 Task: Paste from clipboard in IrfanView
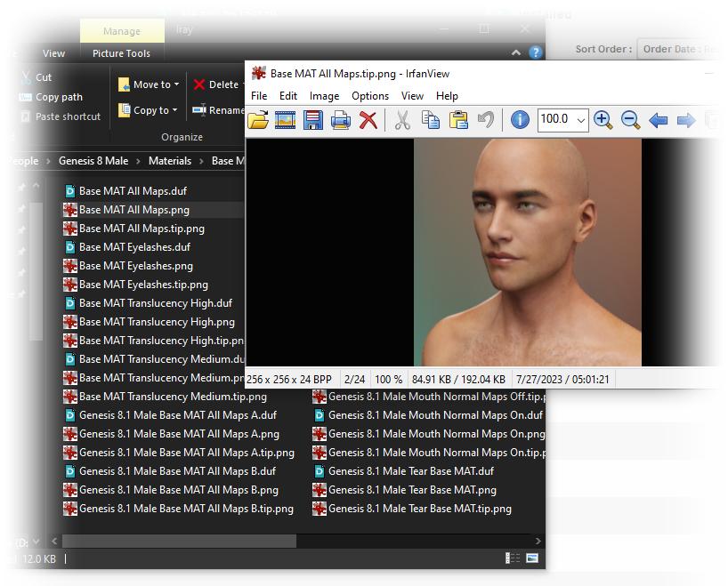coord(458,120)
